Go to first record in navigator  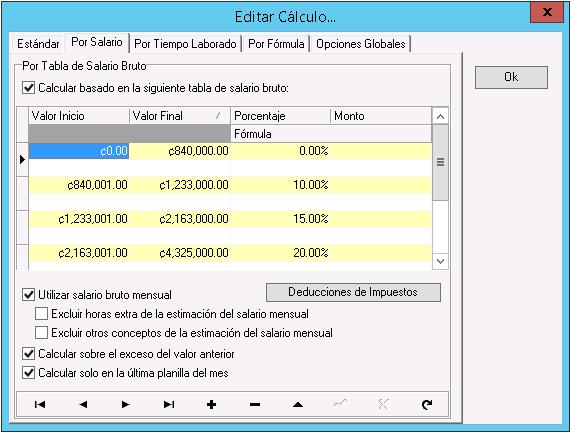[40, 404]
